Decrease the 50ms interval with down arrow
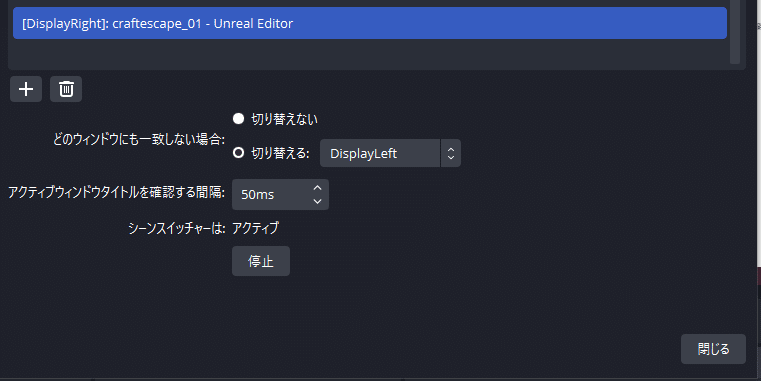 [317, 201]
